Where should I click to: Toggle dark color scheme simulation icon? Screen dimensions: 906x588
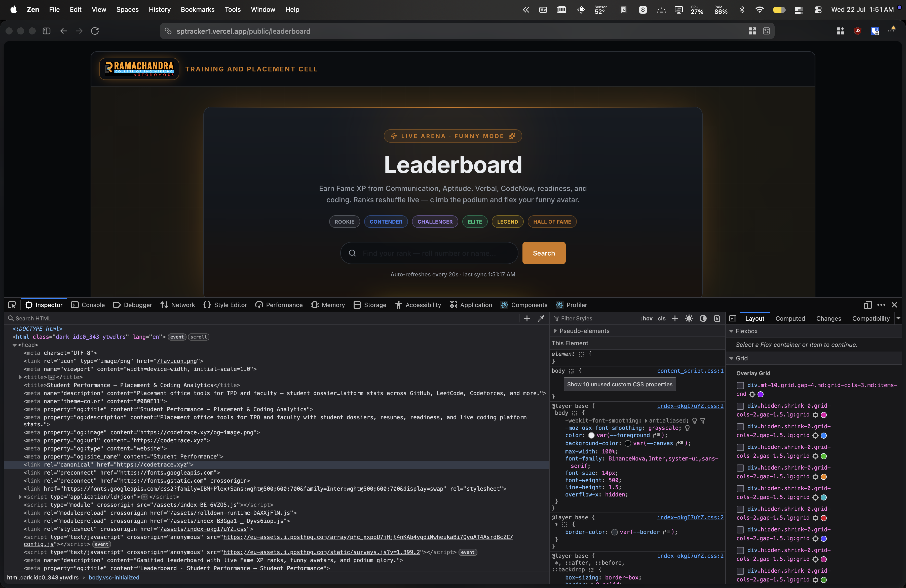pyautogui.click(x=703, y=318)
